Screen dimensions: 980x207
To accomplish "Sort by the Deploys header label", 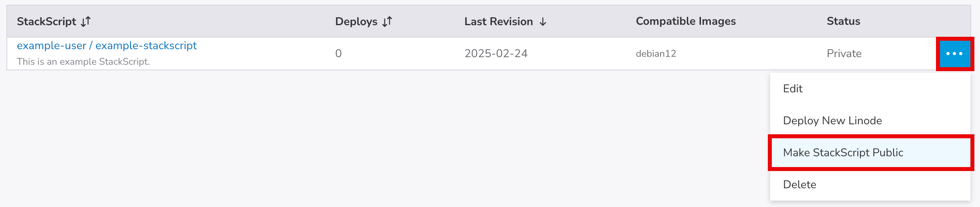I will click(x=356, y=22).
